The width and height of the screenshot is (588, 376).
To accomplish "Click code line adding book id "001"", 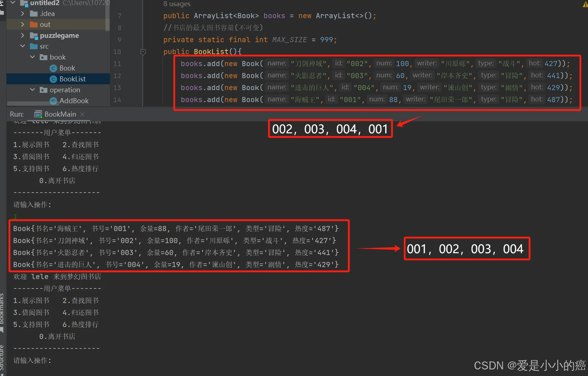I will pos(376,100).
